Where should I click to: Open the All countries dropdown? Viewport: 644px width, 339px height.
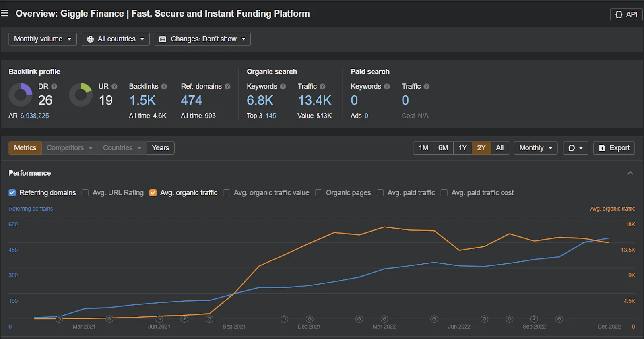115,39
